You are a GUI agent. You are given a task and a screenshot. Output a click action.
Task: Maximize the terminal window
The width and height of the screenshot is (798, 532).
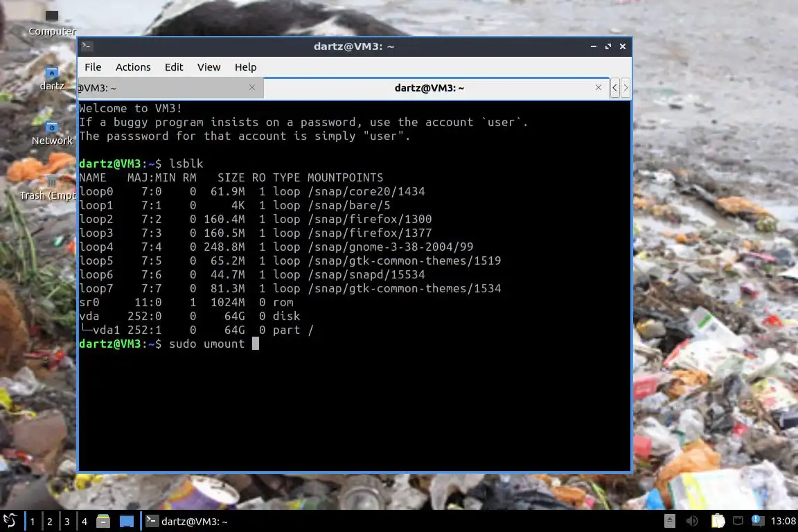pyautogui.click(x=608, y=46)
